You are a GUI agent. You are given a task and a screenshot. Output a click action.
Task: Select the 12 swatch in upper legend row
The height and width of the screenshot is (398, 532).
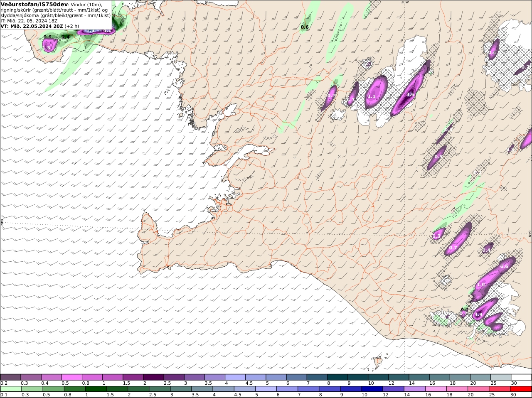(399, 377)
